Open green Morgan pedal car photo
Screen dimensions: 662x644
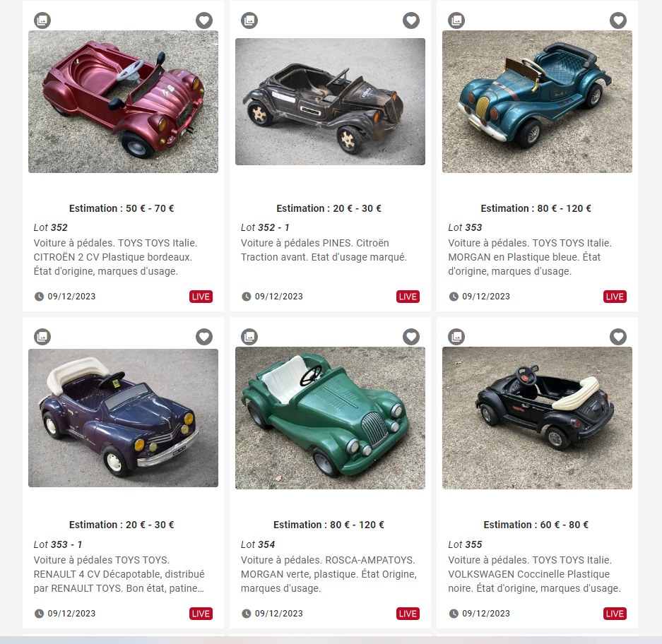tap(330, 418)
